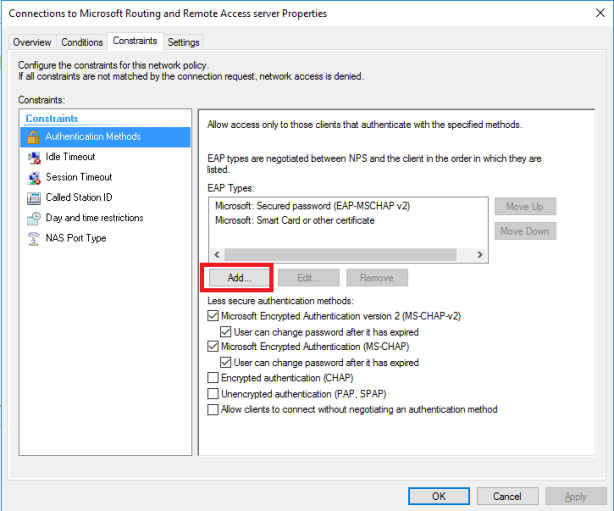
Task: Click the EAP Types horizontal scrollbar track
Action: [x=340, y=255]
